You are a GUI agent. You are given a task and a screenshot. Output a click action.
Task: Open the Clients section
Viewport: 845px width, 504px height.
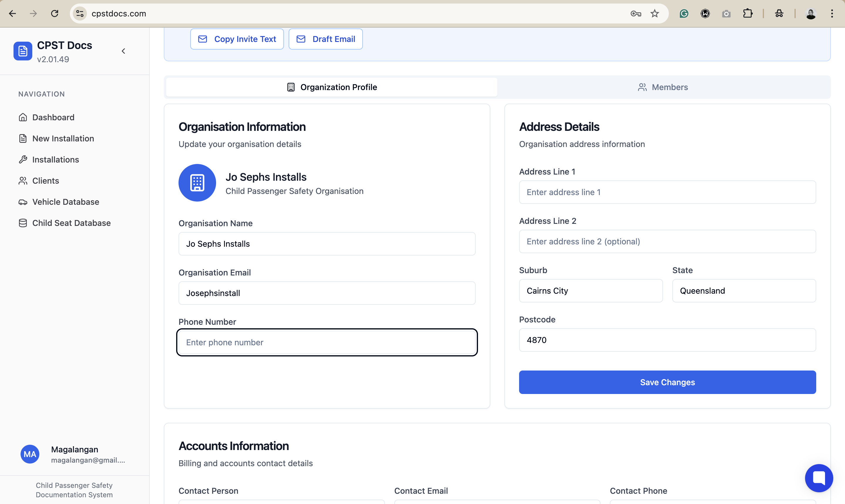tap(46, 181)
